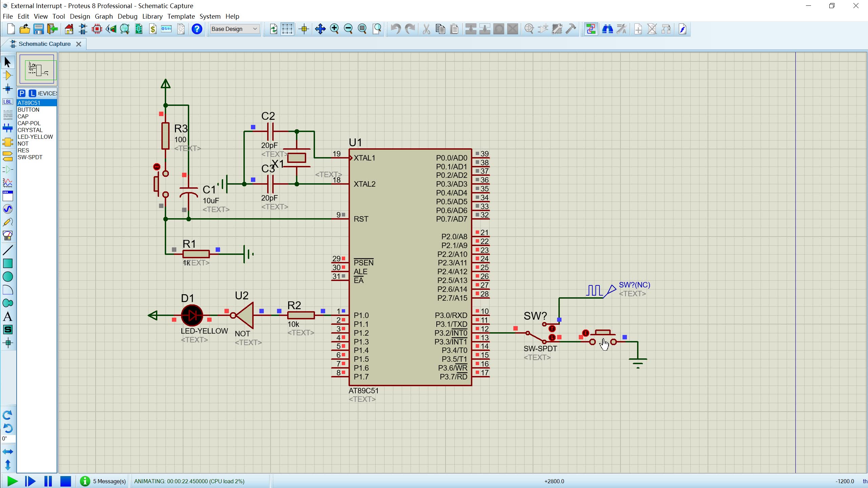Screen dimensions: 868x488
Task: Zoom to fit entire sheet
Action: tap(362, 29)
